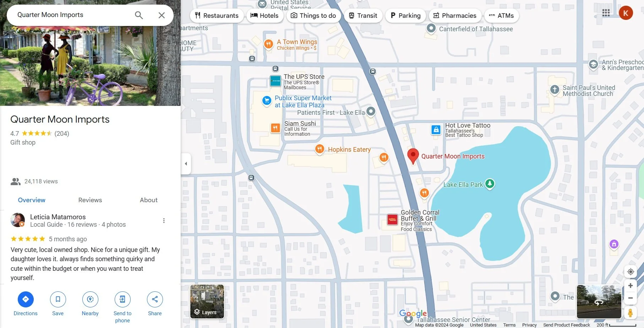Click the 200 ft map scale
This screenshot has width=644, height=328.
coord(616,325)
